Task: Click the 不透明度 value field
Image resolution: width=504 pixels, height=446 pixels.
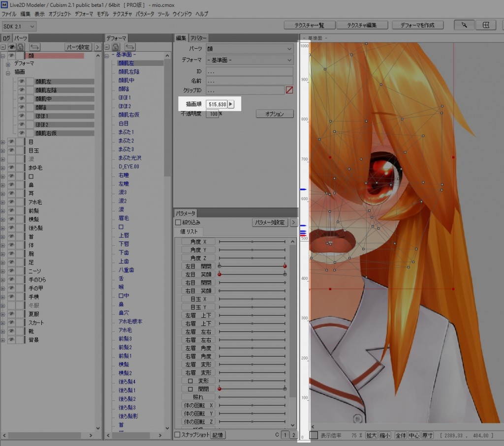Action: point(212,114)
